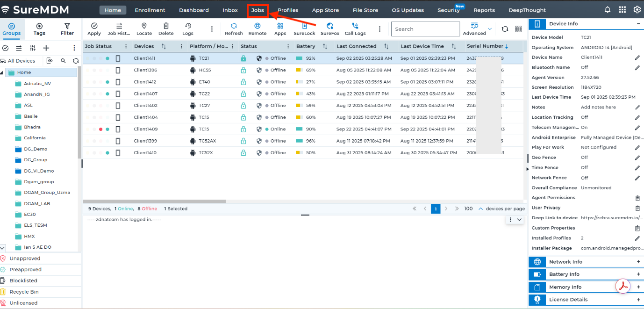Open Call Logs in the toolbar
This screenshot has height=309, width=644.
[x=355, y=29]
